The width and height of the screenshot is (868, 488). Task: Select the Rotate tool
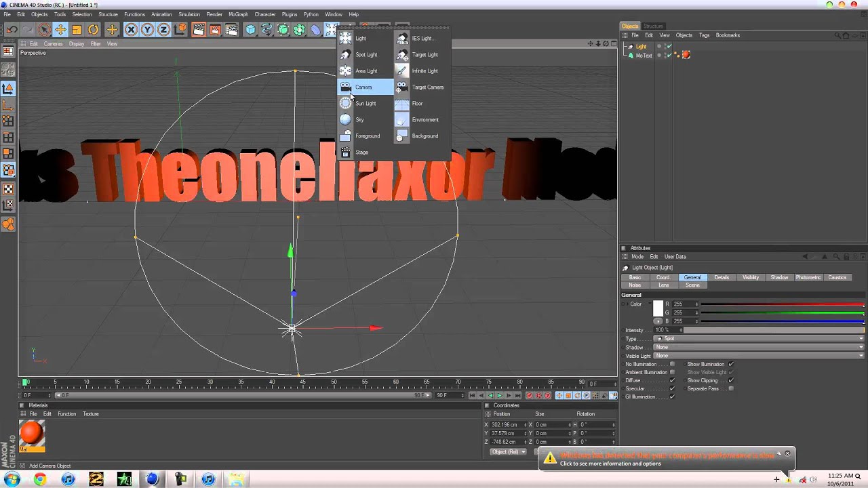(93, 29)
